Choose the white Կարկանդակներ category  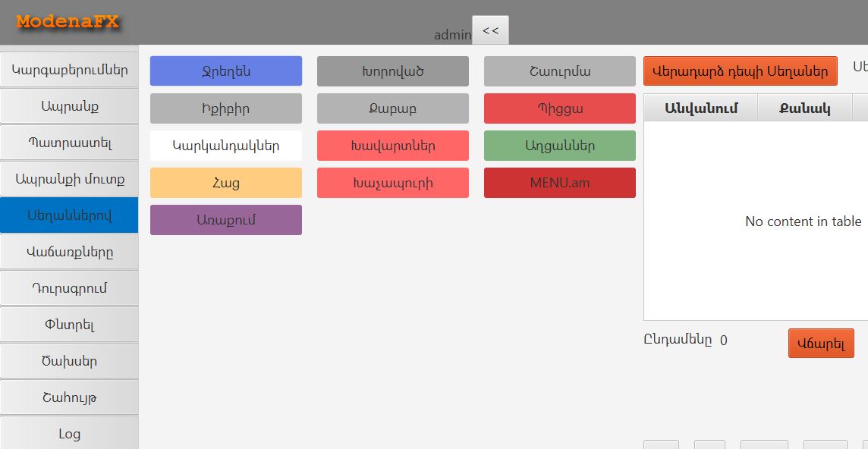[x=225, y=146]
